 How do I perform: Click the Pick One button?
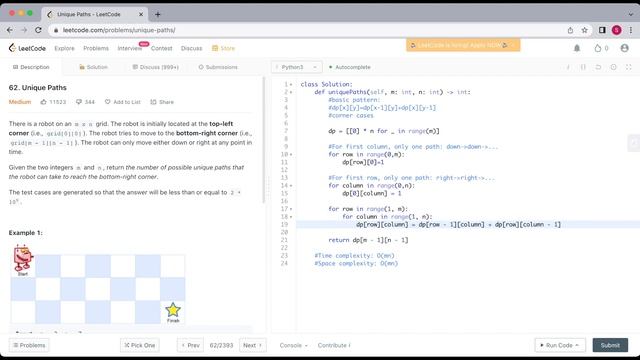(140, 345)
